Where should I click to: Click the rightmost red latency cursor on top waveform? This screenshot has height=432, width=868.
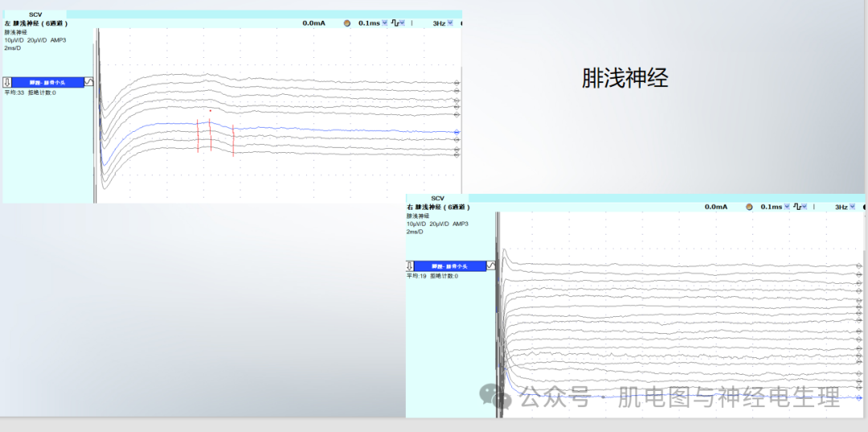click(x=233, y=140)
